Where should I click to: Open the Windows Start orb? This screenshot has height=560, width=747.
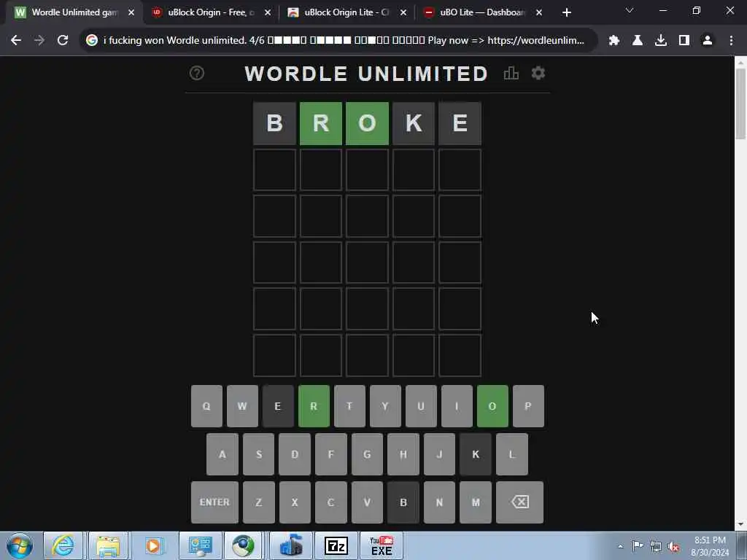coord(20,545)
